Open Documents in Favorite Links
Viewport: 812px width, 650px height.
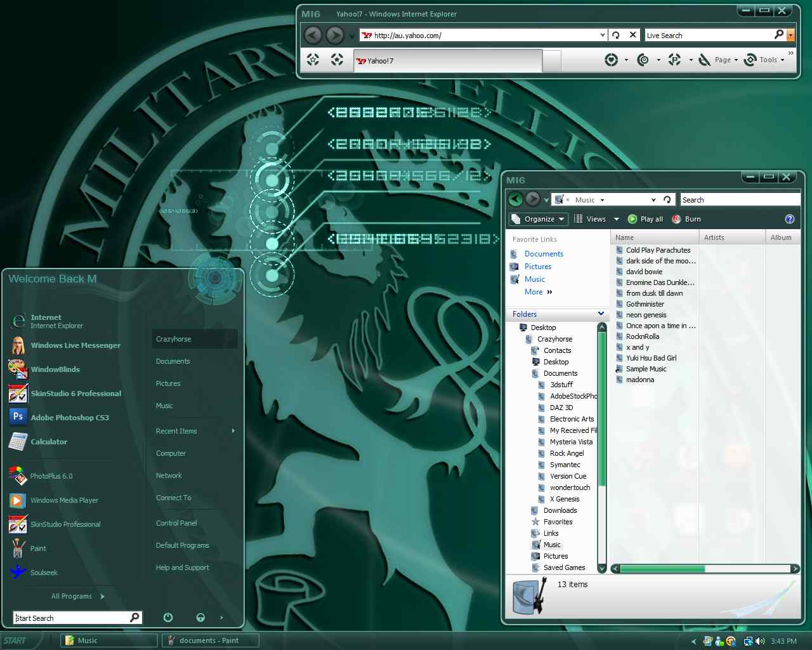[544, 254]
